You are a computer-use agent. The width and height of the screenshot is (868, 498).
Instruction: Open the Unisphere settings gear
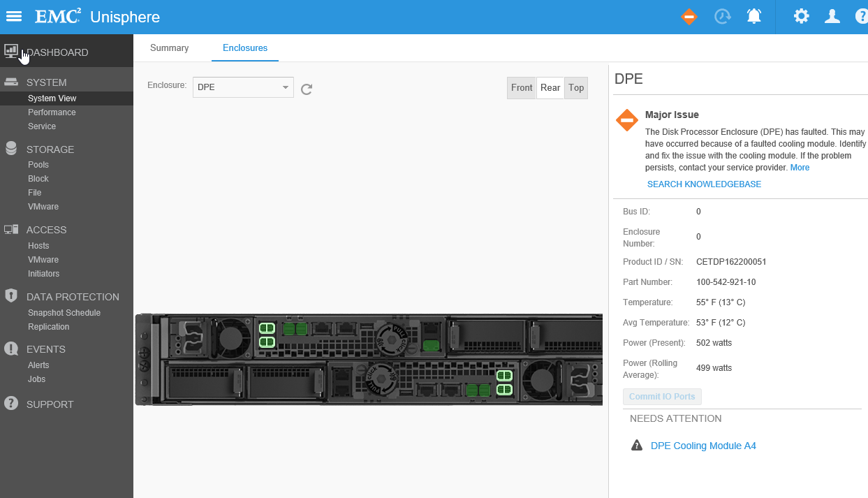(801, 16)
